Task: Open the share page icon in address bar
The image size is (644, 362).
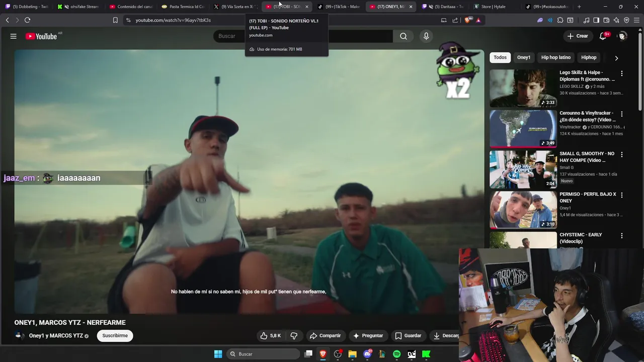Action: tap(455, 20)
